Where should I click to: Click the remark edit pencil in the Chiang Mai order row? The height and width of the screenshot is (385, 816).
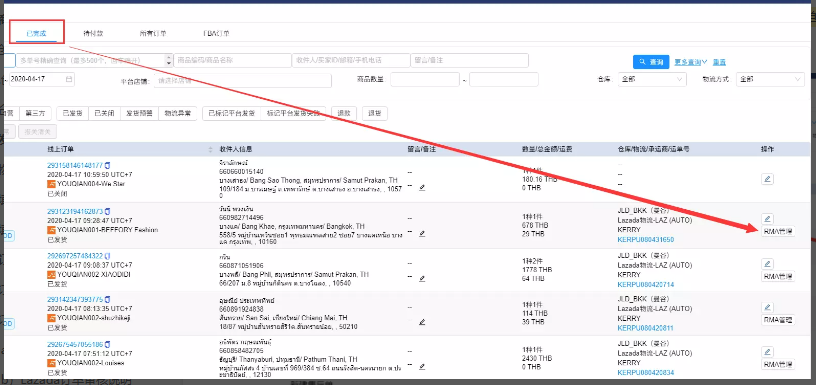tap(422, 322)
